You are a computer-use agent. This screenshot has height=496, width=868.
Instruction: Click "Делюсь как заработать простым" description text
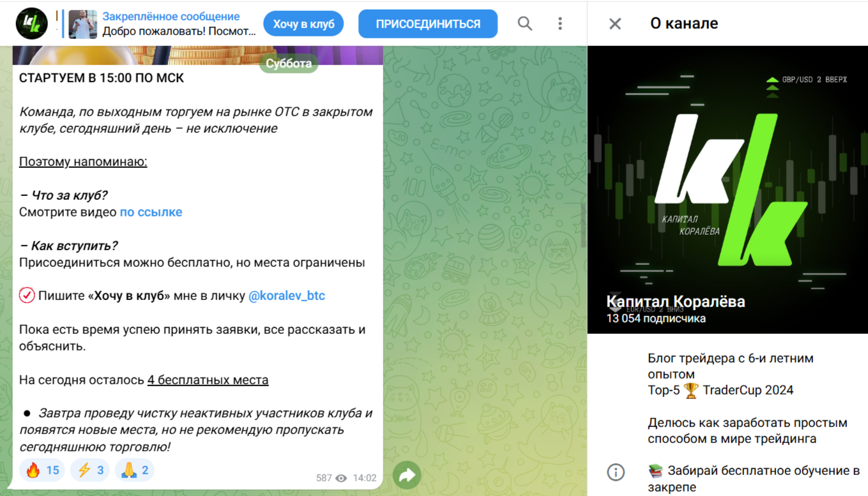pos(747,423)
